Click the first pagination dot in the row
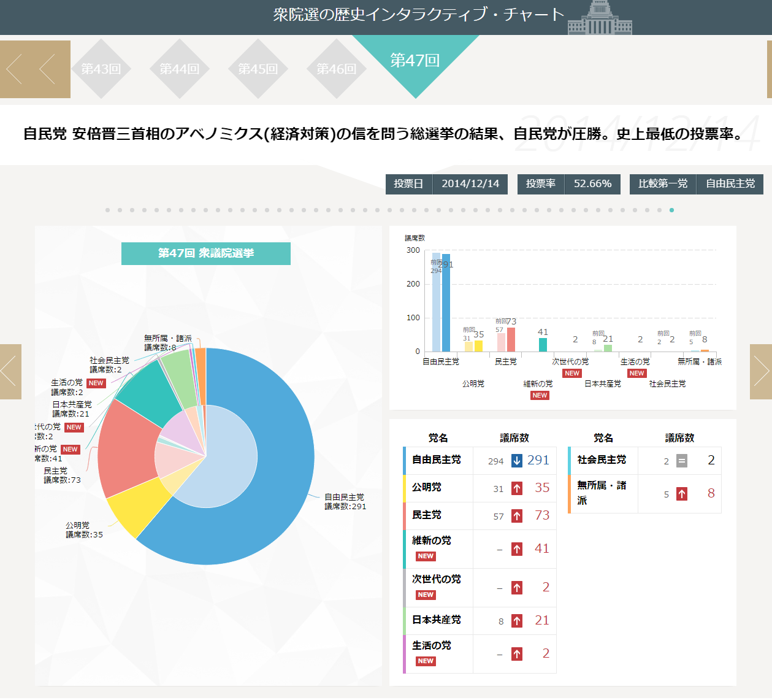This screenshot has height=700, width=772. 107,210
